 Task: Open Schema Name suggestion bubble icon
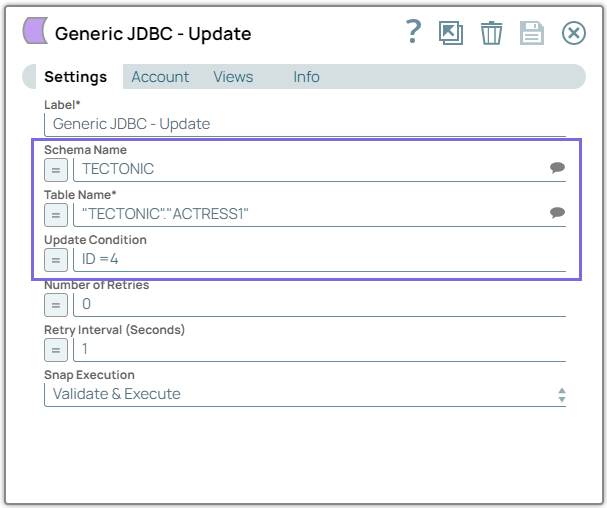pyautogui.click(x=557, y=169)
